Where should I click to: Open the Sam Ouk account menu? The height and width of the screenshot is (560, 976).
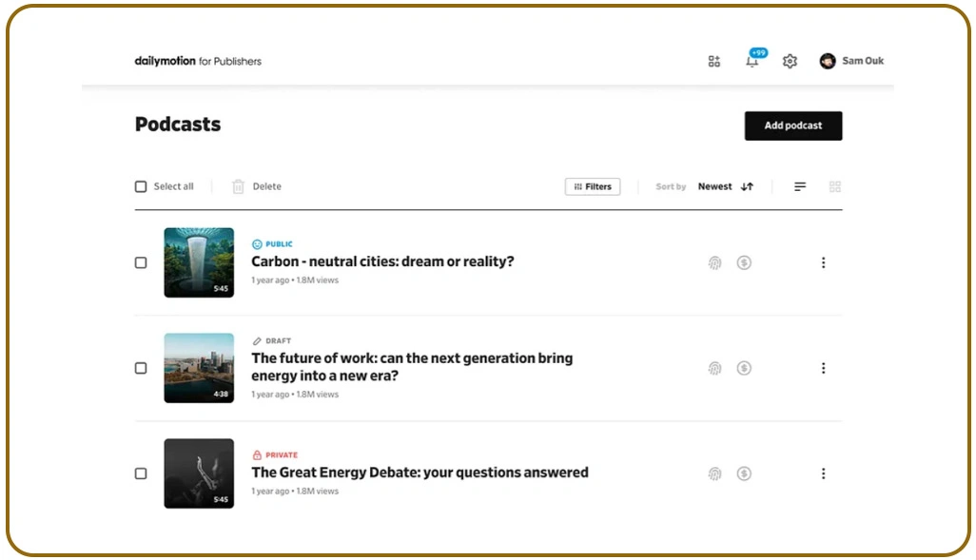coord(851,61)
